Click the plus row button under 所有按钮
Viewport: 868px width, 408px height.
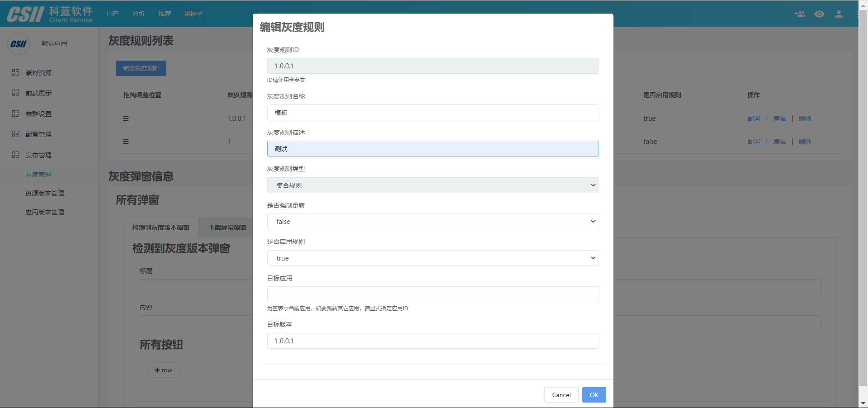[163, 370]
